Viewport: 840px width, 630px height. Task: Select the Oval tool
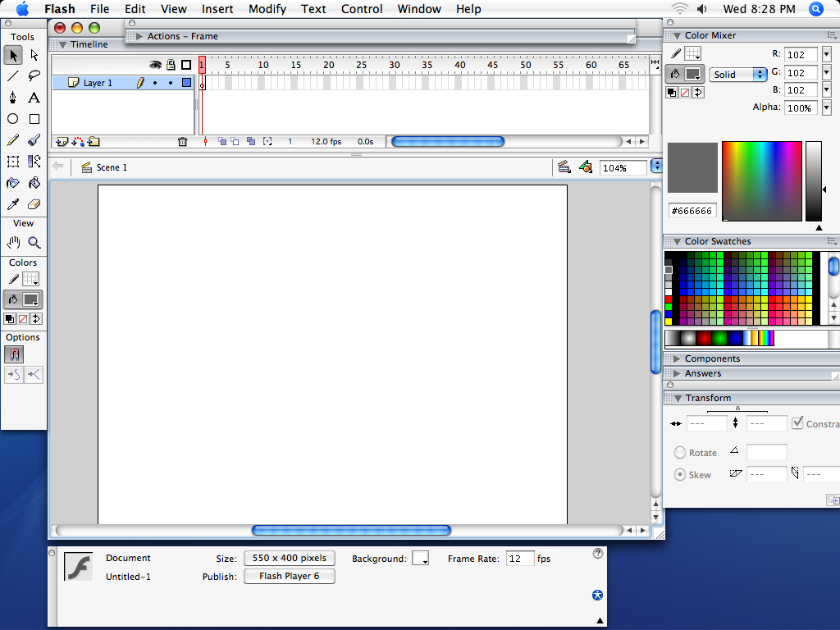[13, 119]
